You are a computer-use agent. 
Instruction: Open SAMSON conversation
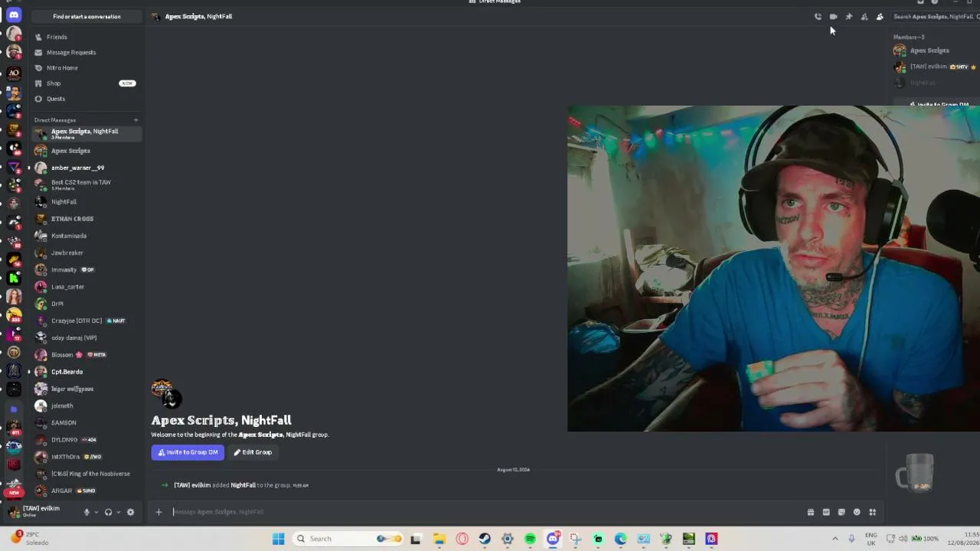[87, 422]
